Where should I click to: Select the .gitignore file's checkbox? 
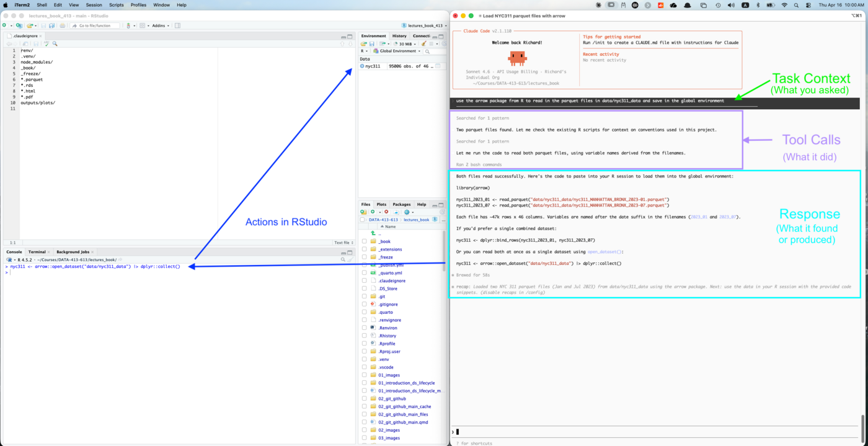click(364, 304)
